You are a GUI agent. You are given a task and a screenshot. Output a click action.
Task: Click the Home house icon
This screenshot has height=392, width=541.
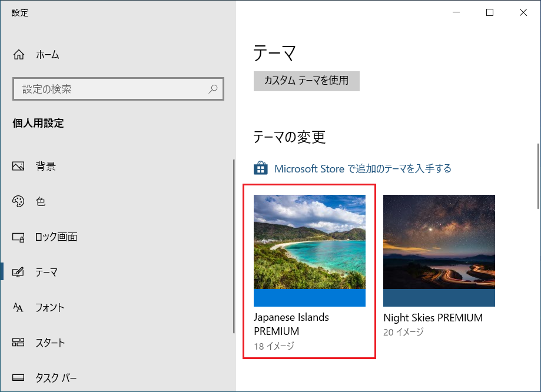(x=19, y=55)
